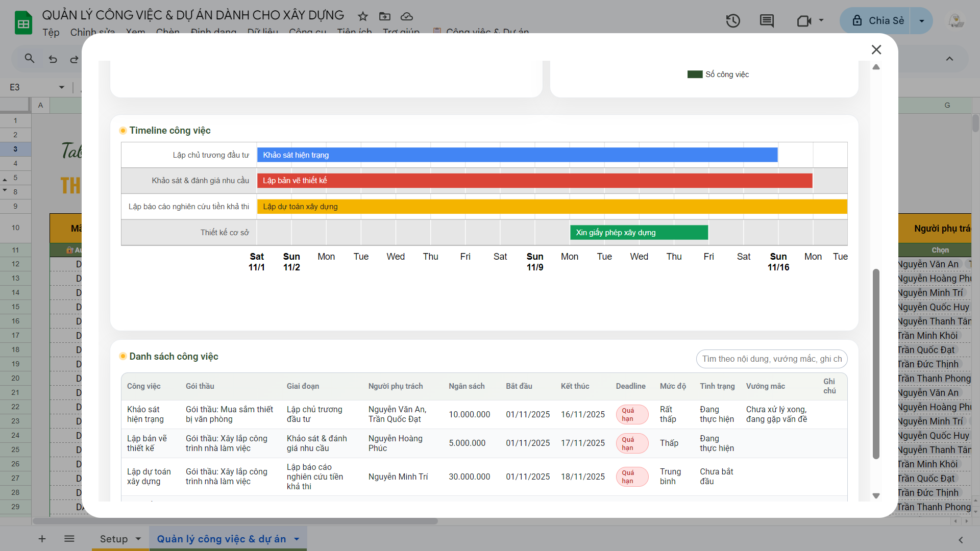Click the search magnifier in toolbar
The image size is (980, 551).
coord(30,59)
